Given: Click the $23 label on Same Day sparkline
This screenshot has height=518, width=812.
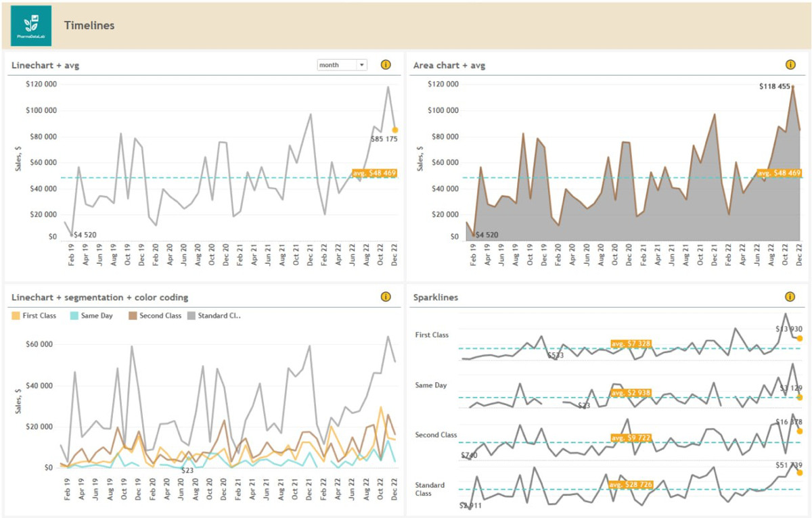Looking at the screenshot, I should (584, 406).
